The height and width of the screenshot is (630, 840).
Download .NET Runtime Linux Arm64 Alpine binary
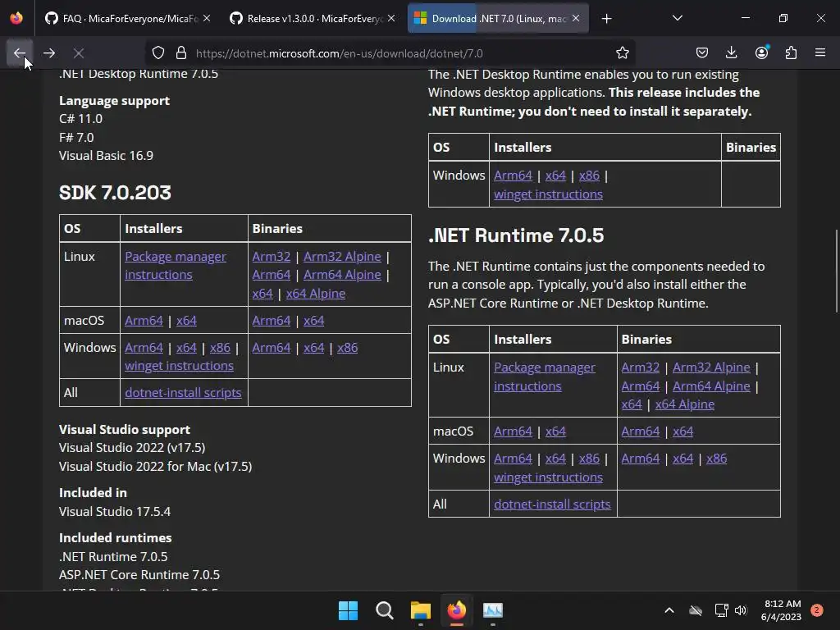[711, 386]
